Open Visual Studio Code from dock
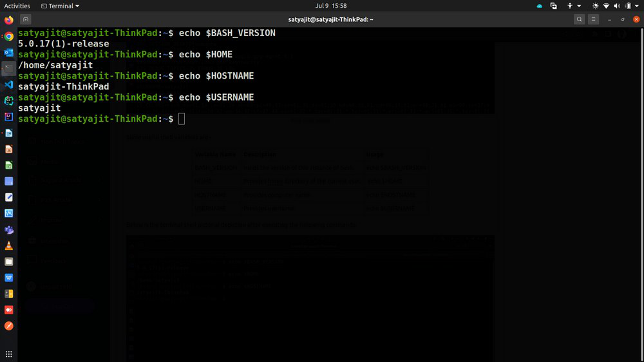The height and width of the screenshot is (362, 644). (9, 85)
